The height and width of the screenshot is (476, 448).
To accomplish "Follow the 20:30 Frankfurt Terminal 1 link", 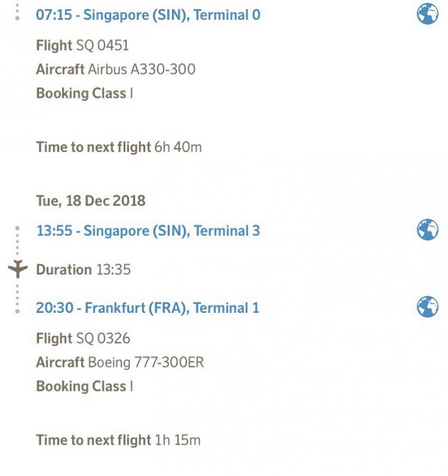I will [x=148, y=307].
